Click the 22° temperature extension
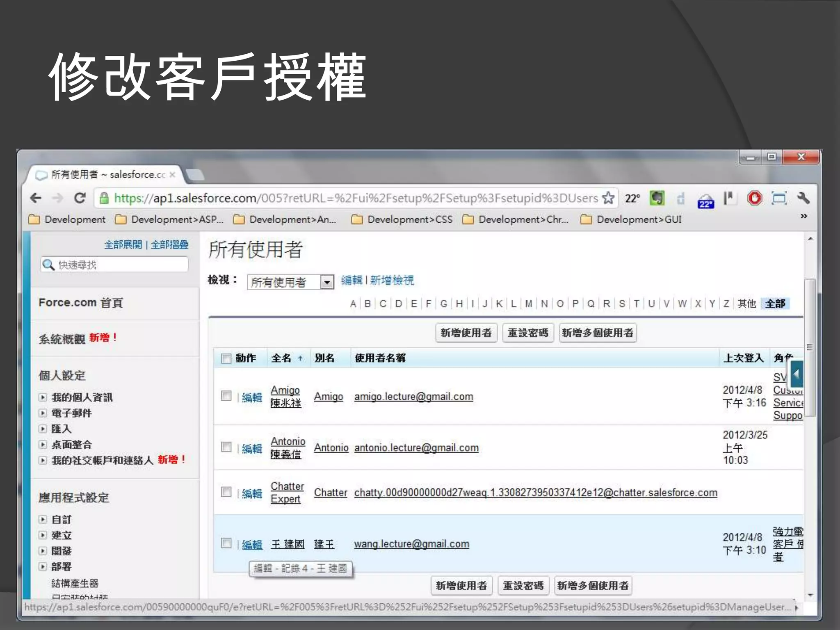This screenshot has width=840, height=630. (x=632, y=199)
